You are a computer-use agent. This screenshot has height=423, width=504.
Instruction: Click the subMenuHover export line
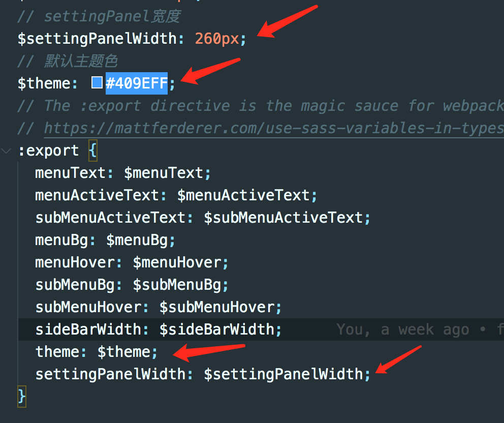[x=158, y=307]
